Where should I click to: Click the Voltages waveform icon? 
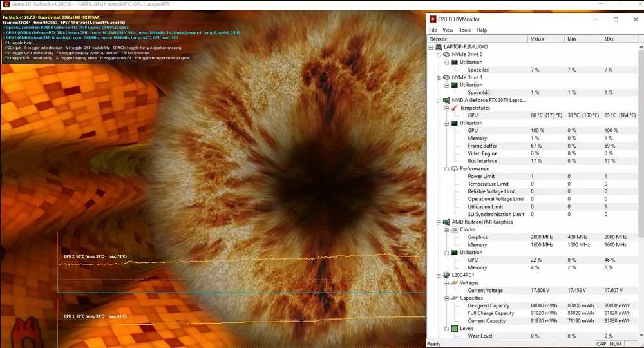pos(454,283)
